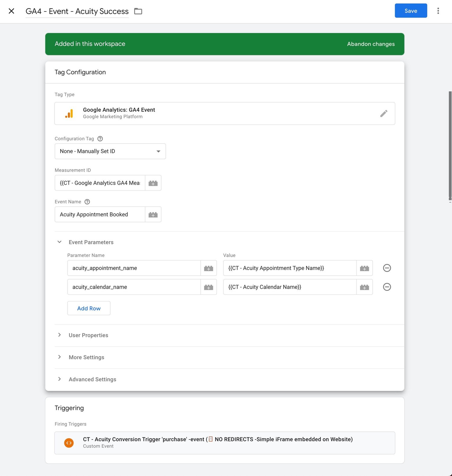Click the Tag Configuration heading
The image size is (452, 476).
click(x=80, y=72)
